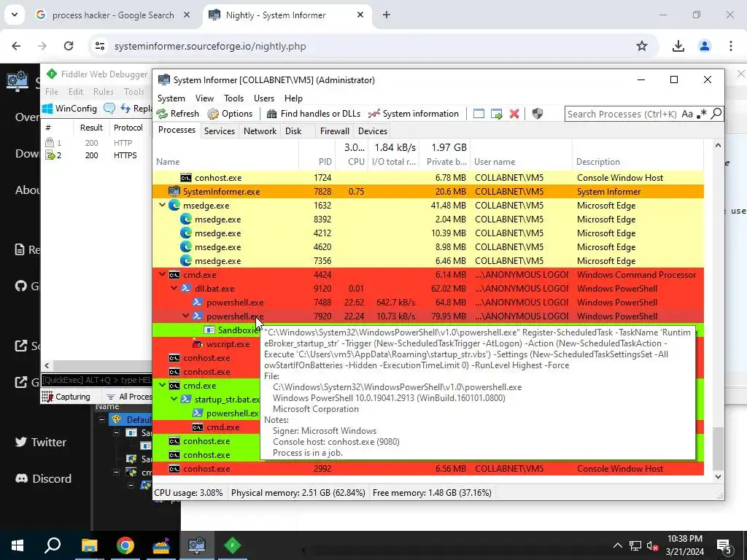Switch to the Devices tab

coord(373,131)
